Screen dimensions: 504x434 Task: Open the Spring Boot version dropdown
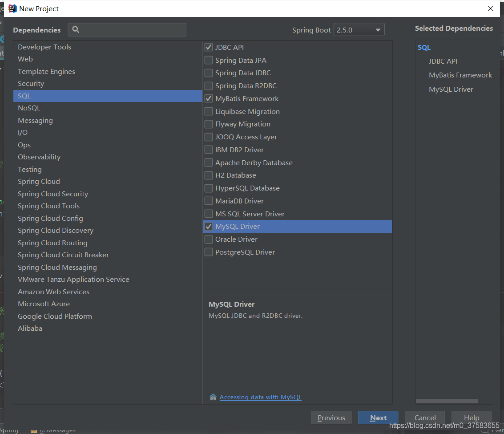[359, 30]
